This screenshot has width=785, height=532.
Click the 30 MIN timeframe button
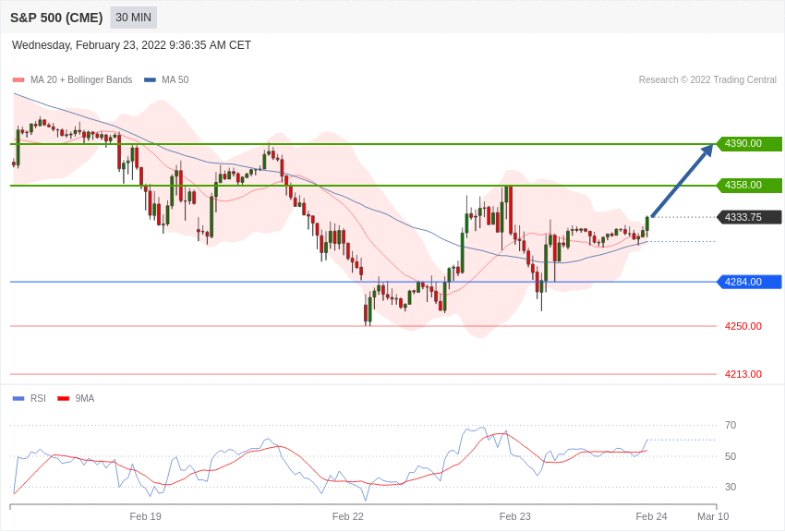(133, 18)
